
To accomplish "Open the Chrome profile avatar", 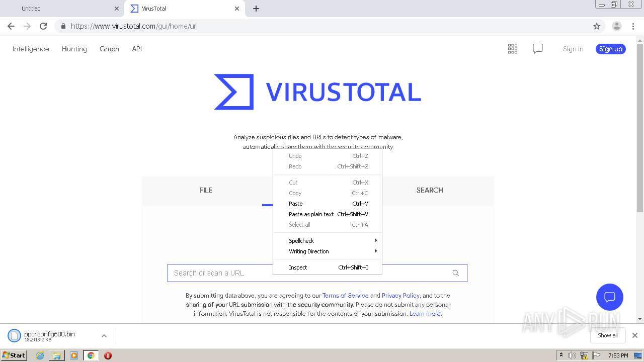I will (617, 26).
